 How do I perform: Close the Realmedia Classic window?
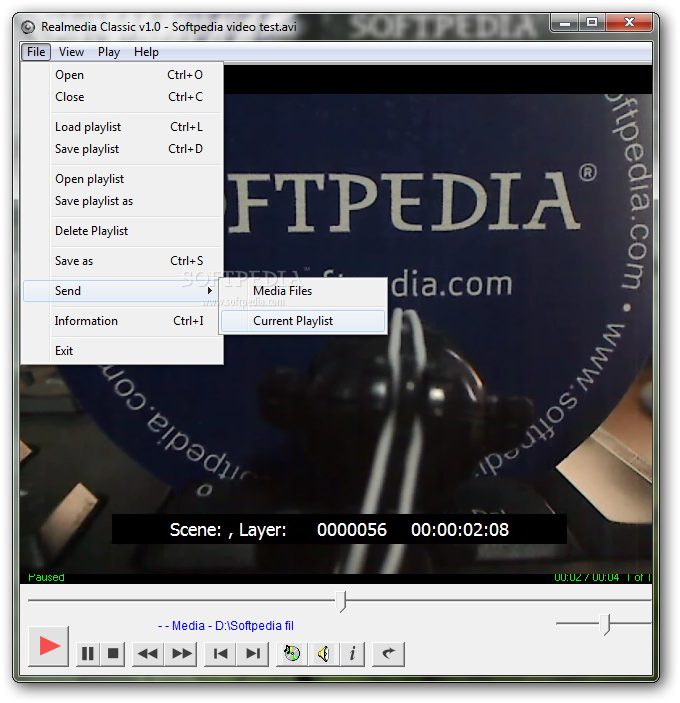(x=629, y=23)
